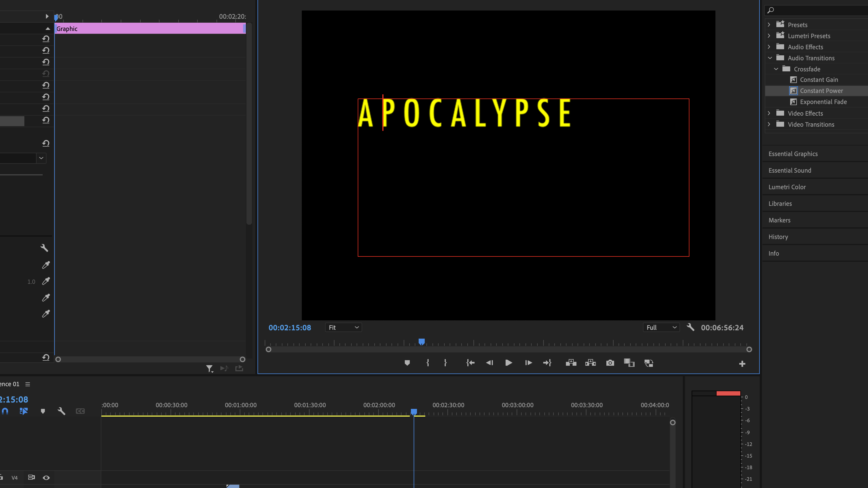Toggle V4 track output eye icon
This screenshot has height=488, width=868.
click(46, 477)
